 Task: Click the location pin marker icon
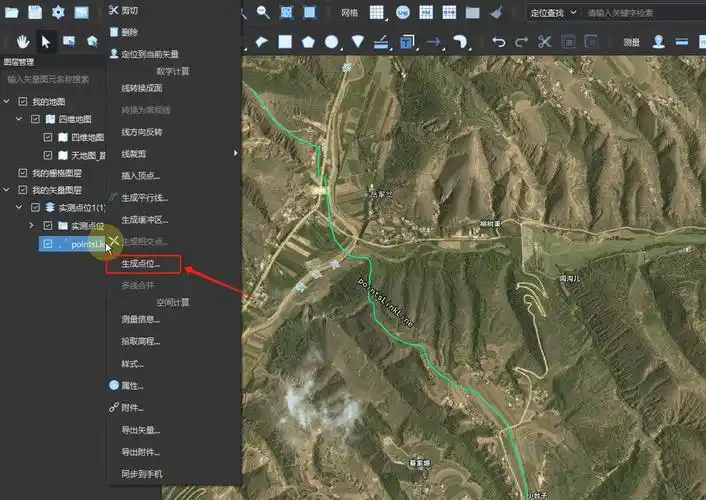[658, 42]
